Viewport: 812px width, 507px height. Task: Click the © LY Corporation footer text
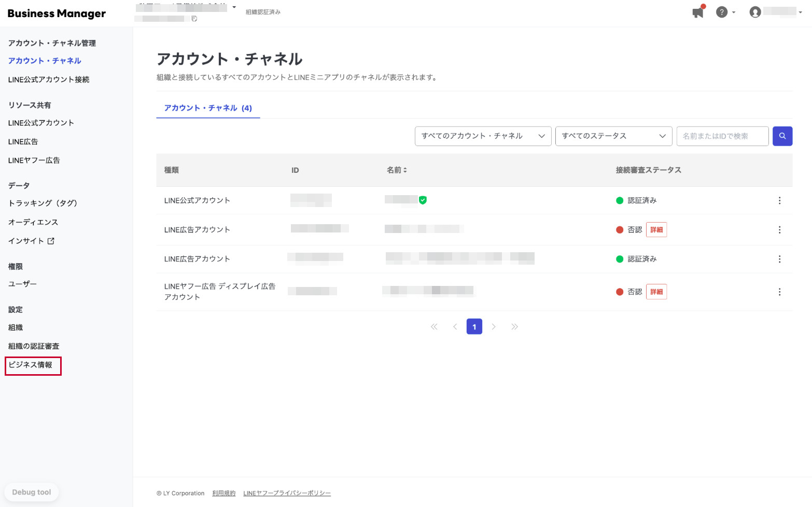(180, 493)
